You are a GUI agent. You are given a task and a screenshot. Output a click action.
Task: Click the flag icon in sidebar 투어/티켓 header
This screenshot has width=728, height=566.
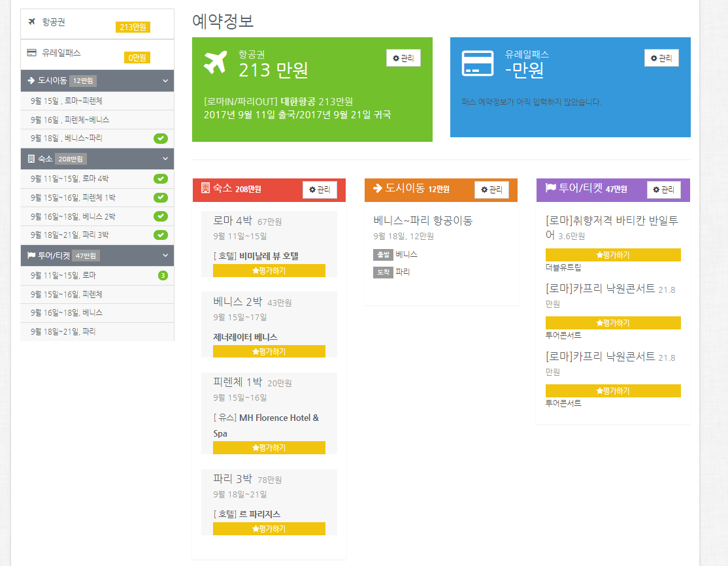tap(31, 256)
